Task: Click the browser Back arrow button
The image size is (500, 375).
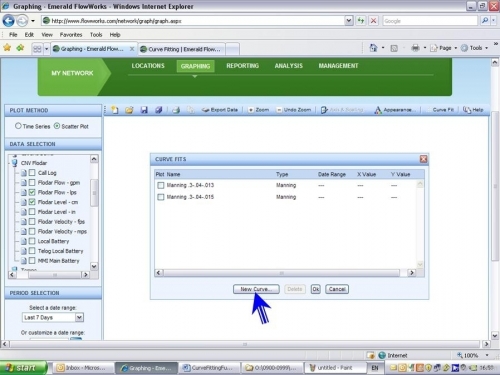Action: 8,21
